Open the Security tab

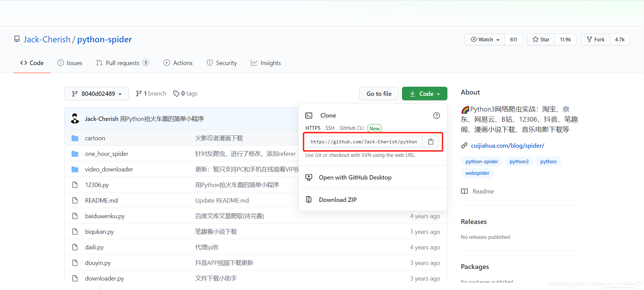[222, 63]
